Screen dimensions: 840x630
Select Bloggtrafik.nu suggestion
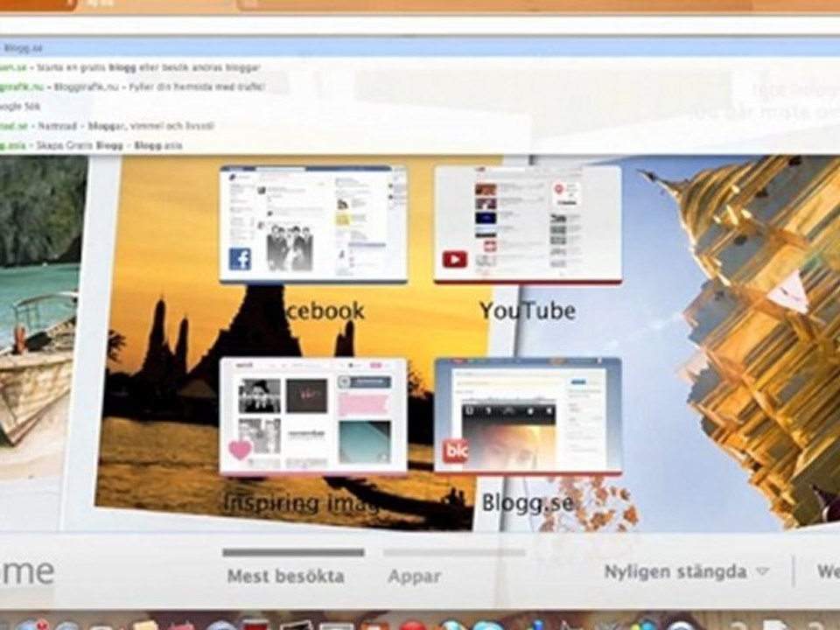click(x=420, y=87)
